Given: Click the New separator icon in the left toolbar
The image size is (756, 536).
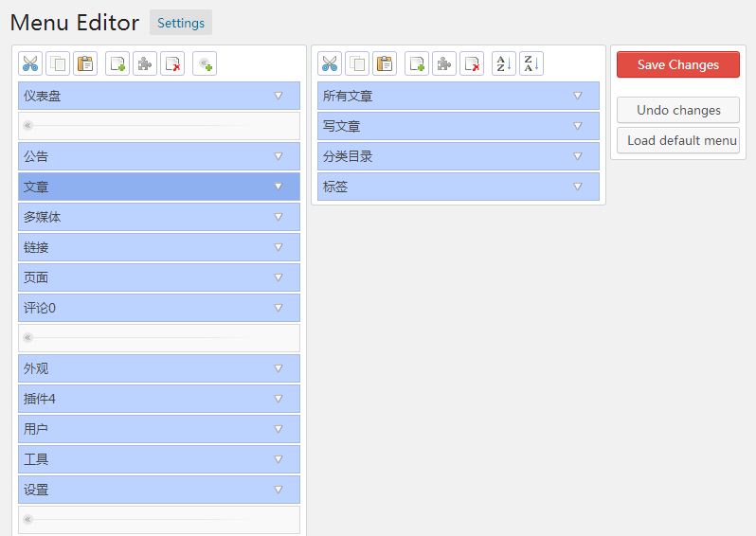Looking at the screenshot, I should (x=205, y=63).
